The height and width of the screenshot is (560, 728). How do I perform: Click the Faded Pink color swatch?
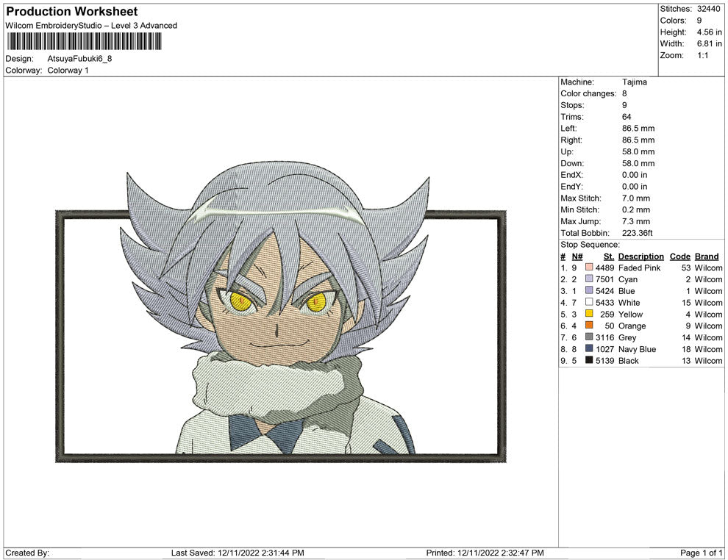[589, 268]
